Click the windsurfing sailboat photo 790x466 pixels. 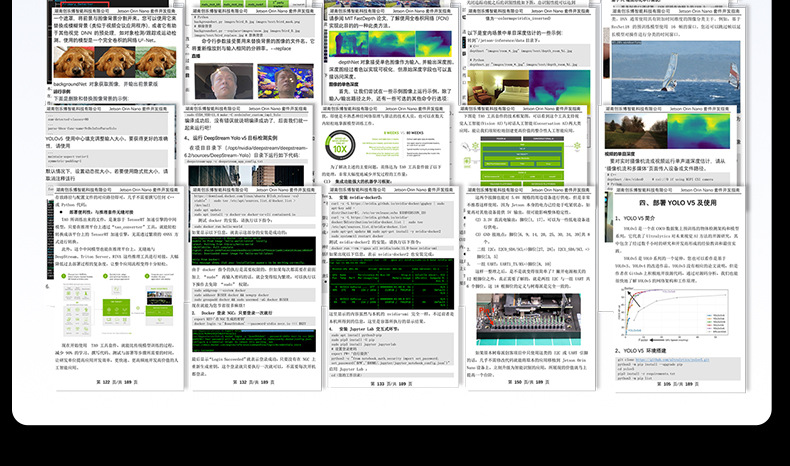coord(676,73)
